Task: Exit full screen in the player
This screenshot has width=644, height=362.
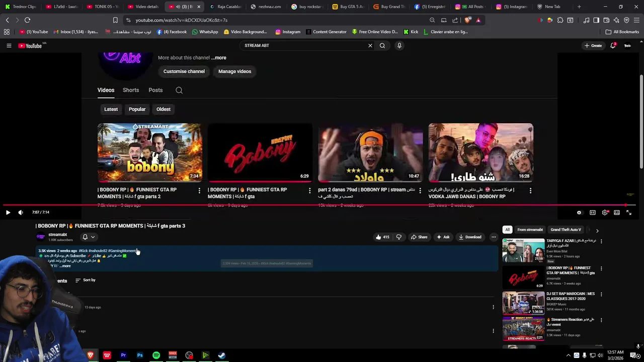Action: tap(629, 213)
